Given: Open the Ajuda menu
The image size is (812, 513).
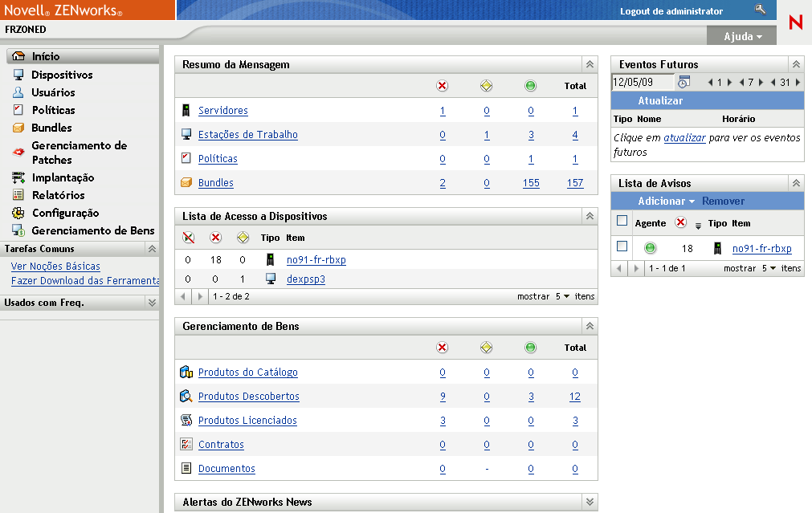Looking at the screenshot, I should (743, 36).
